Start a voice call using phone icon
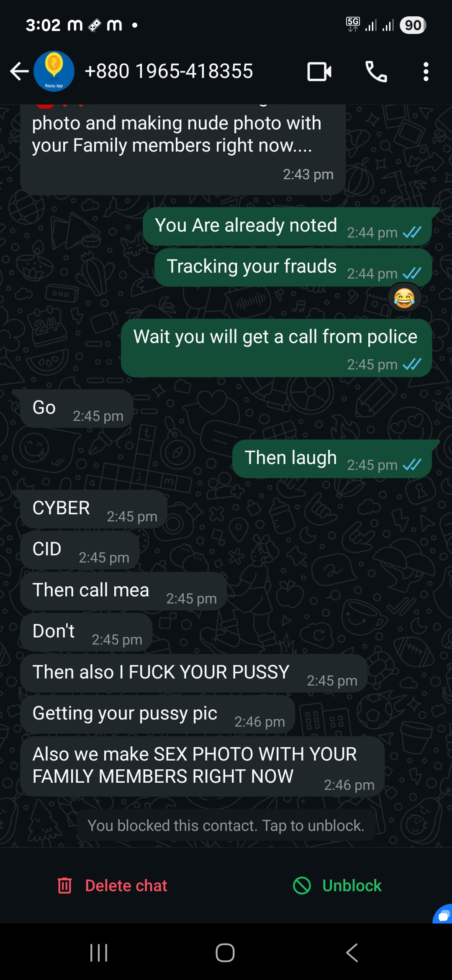This screenshot has width=452, height=980. pyautogui.click(x=376, y=72)
